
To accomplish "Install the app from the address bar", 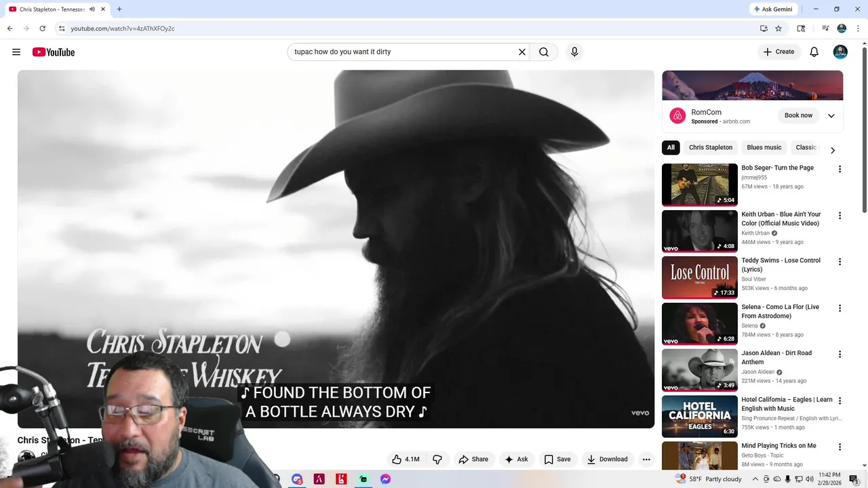I will (x=764, y=28).
